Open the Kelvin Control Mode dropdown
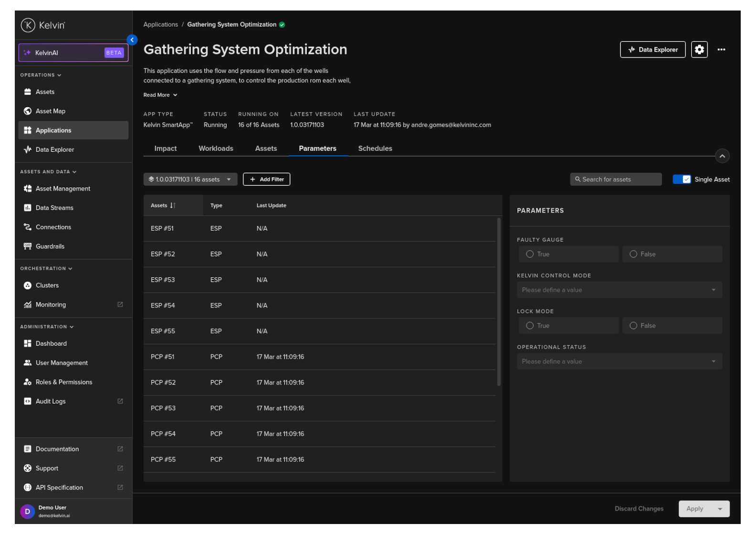The width and height of the screenshot is (756, 535). (x=619, y=290)
